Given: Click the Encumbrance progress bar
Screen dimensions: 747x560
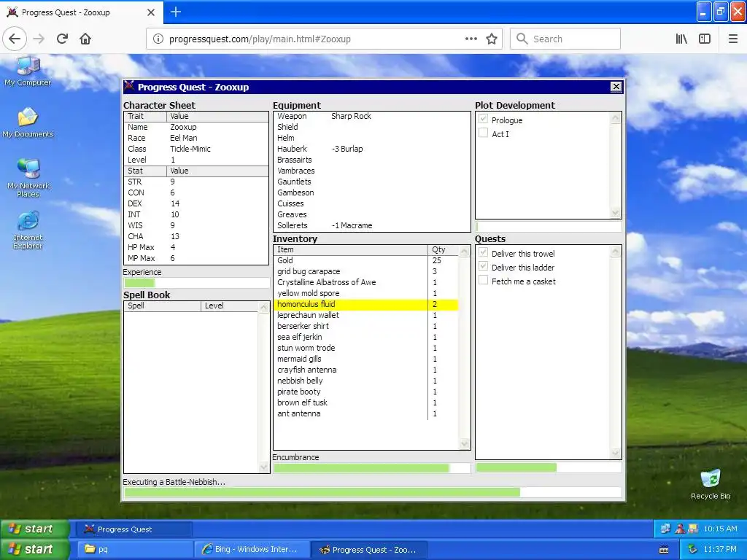Looking at the screenshot, I should [371, 468].
